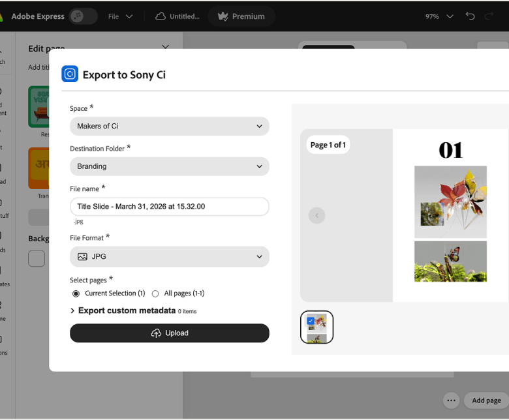Click the Premium crown icon

tap(223, 16)
